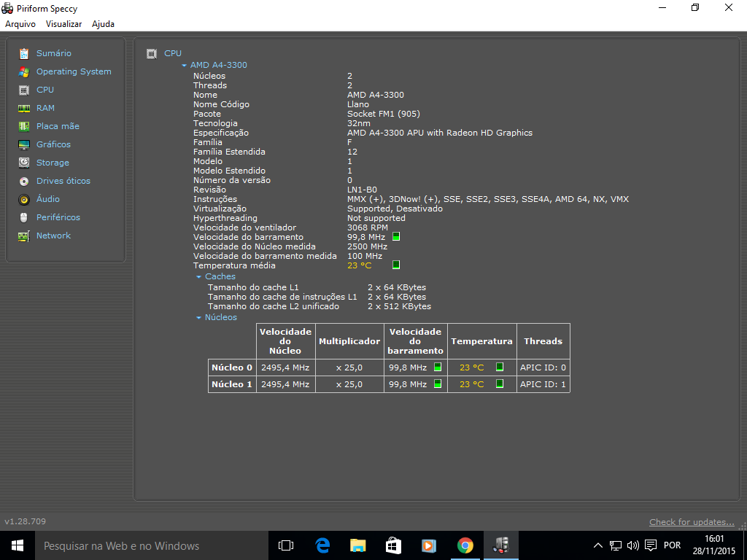Open the Arquivo menu

coord(20,24)
